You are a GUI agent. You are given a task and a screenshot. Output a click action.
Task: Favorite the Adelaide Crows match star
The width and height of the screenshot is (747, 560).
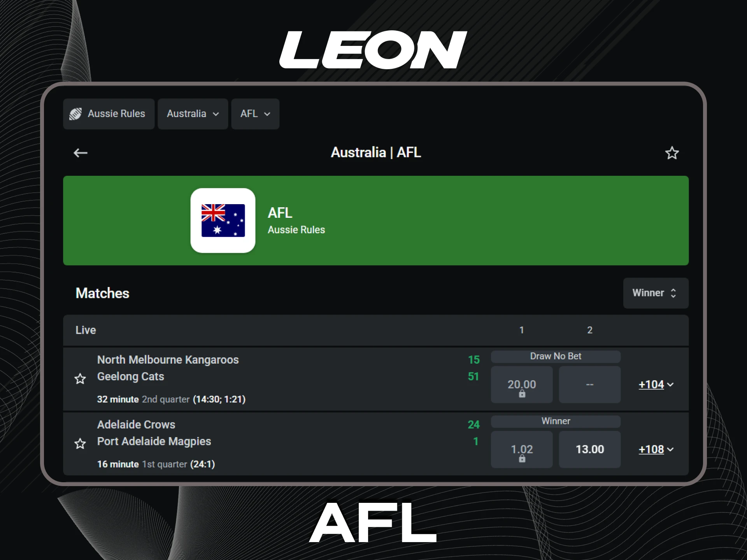point(80,444)
